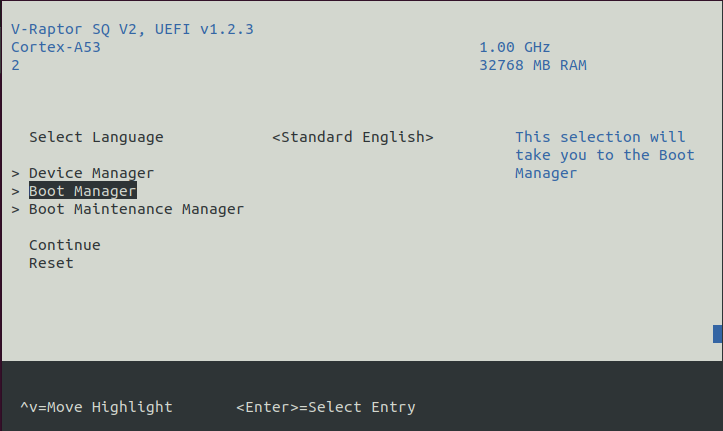The image size is (723, 431).
Task: Open the Standard English language selector
Action: 353,137
